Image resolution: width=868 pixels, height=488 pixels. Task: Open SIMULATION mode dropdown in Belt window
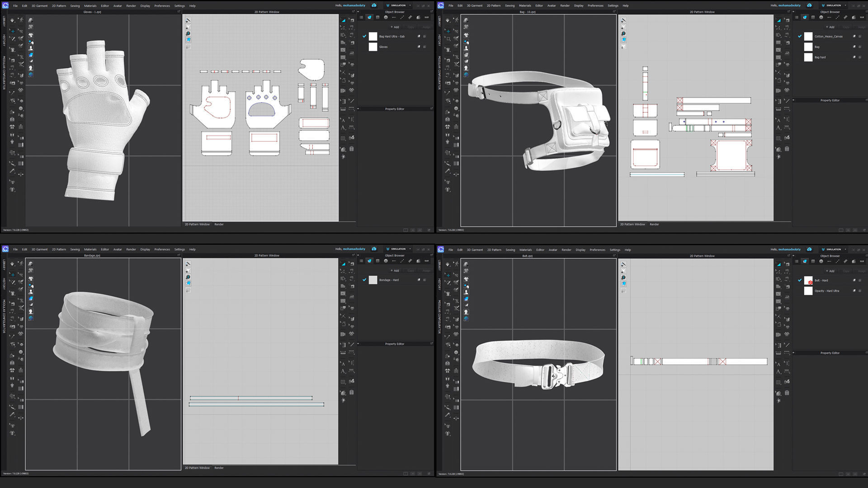click(834, 249)
